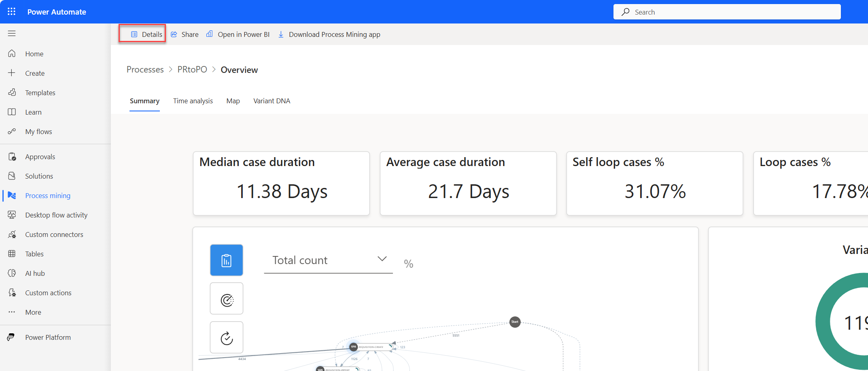Click the Median case duration card
Image resolution: width=868 pixels, height=371 pixels.
pyautogui.click(x=281, y=183)
